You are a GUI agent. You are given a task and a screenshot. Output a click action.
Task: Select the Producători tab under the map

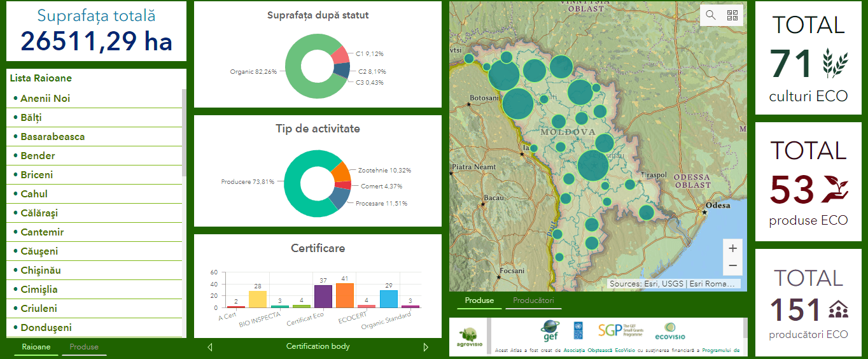point(533,300)
